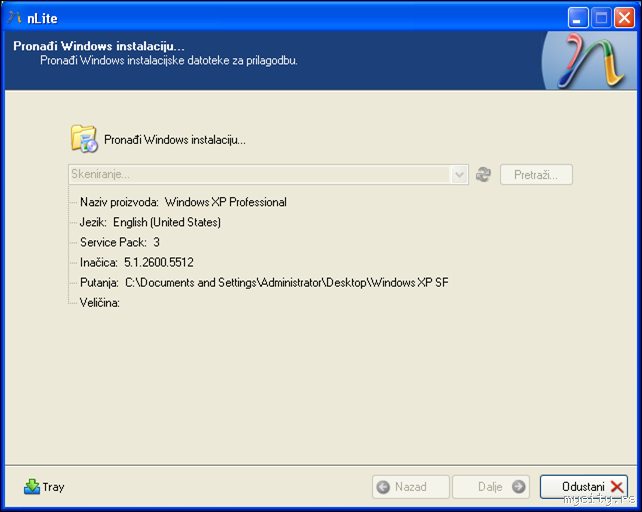Close the nLite window
This screenshot has width=642, height=512.
(624, 18)
